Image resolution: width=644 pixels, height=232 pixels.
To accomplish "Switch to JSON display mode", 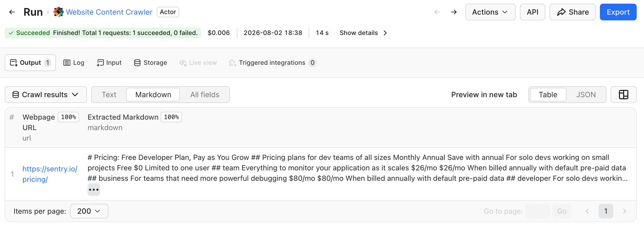I will (x=586, y=95).
